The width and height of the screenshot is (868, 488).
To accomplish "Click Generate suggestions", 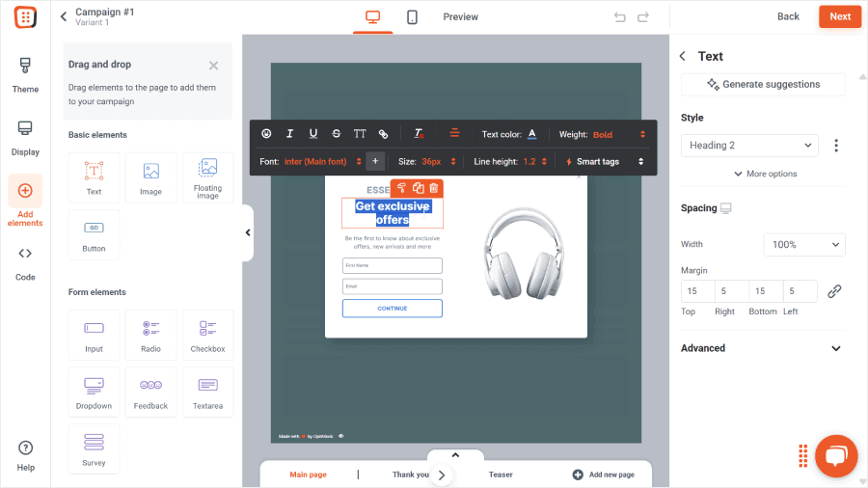I will tap(763, 84).
